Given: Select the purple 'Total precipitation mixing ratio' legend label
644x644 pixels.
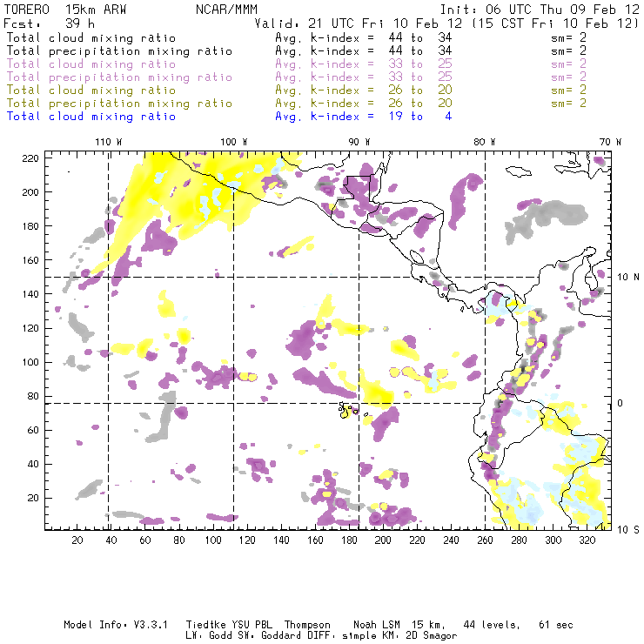Looking at the screenshot, I should [x=119, y=77].
